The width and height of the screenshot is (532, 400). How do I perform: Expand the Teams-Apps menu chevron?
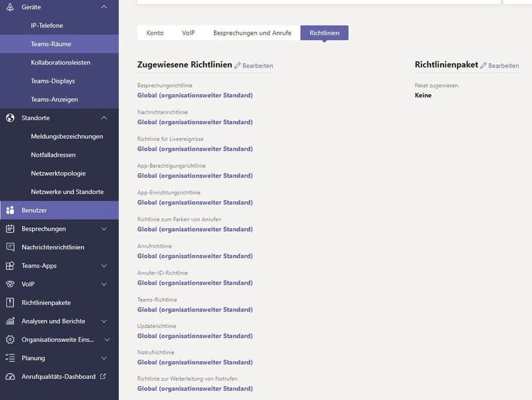pos(104,265)
